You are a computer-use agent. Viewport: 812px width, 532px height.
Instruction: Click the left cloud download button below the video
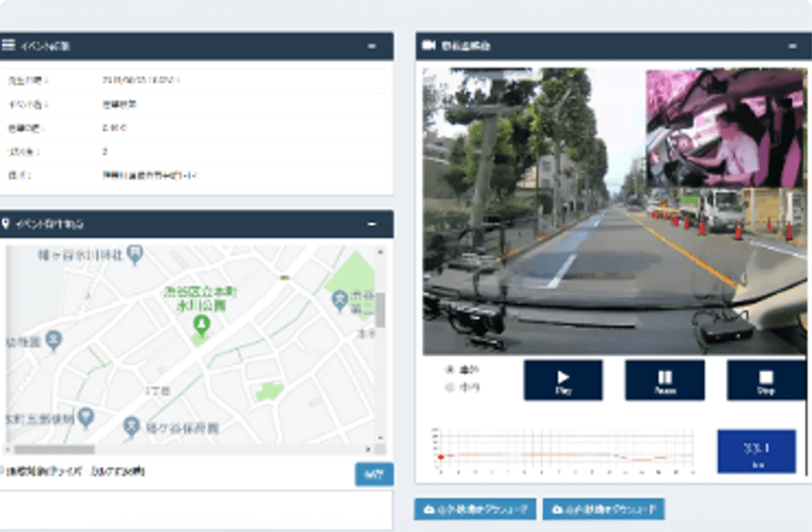point(475,509)
